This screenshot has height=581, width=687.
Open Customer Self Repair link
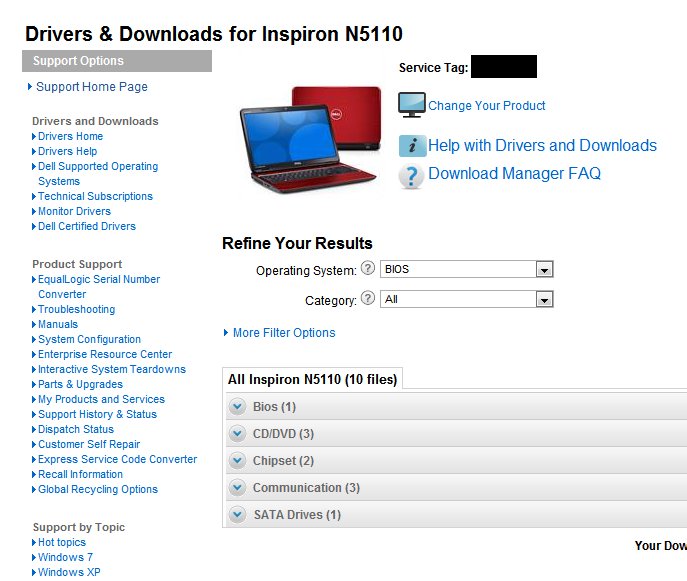point(89,444)
